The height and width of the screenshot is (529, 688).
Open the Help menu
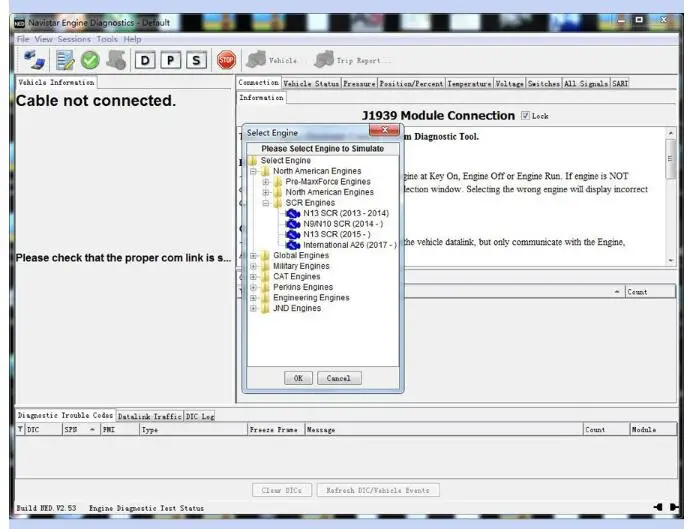pos(132,39)
